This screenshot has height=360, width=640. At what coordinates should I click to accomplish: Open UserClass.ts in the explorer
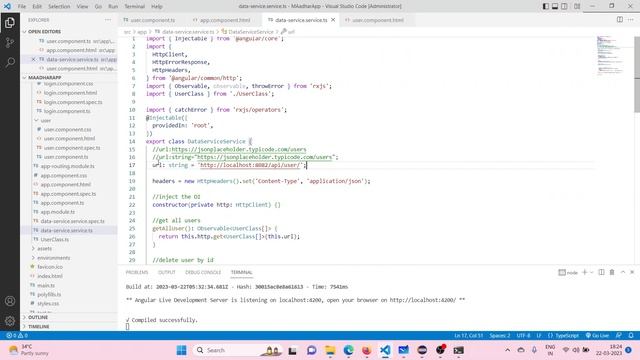[x=55, y=240]
